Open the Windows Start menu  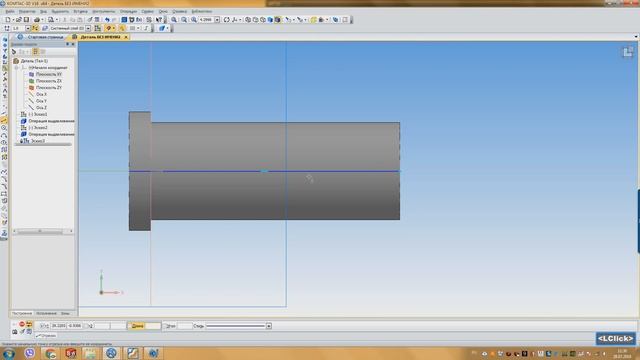pyautogui.click(x=9, y=353)
